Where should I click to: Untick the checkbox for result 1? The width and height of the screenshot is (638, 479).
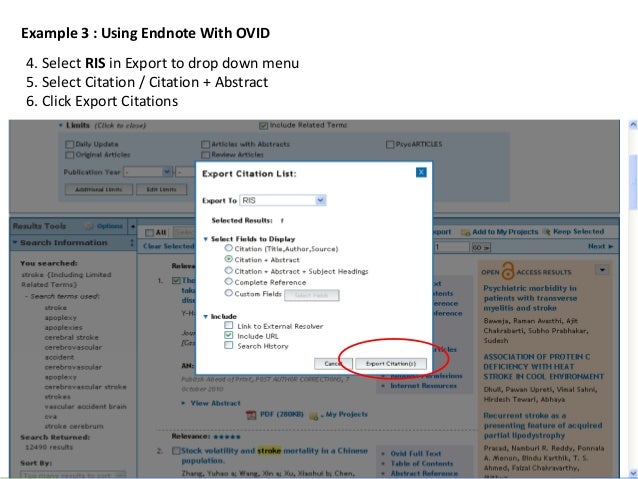[176, 280]
